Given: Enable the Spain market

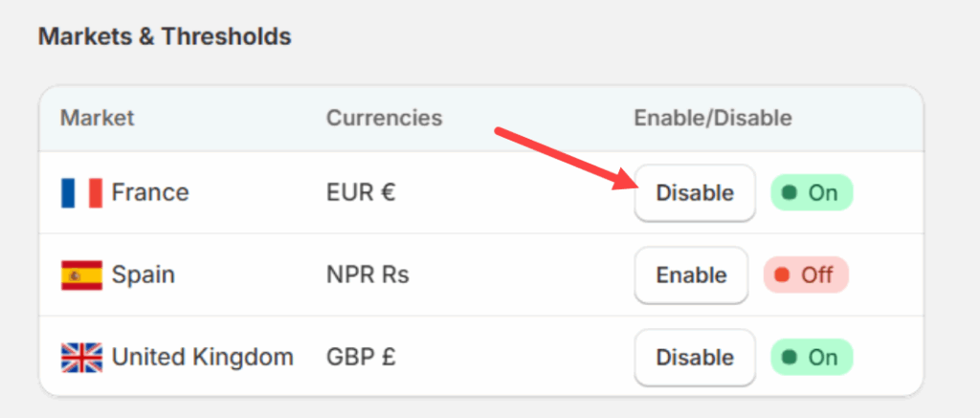Looking at the screenshot, I should [x=691, y=275].
